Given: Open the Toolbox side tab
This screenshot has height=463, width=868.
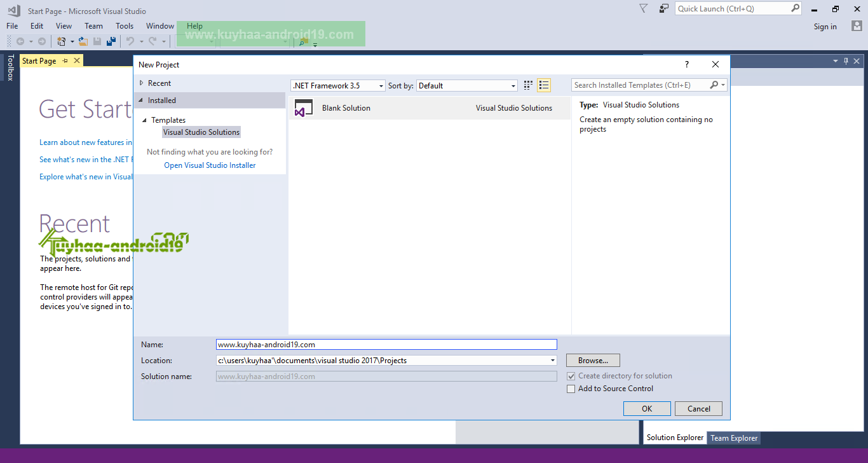Looking at the screenshot, I should point(10,67).
